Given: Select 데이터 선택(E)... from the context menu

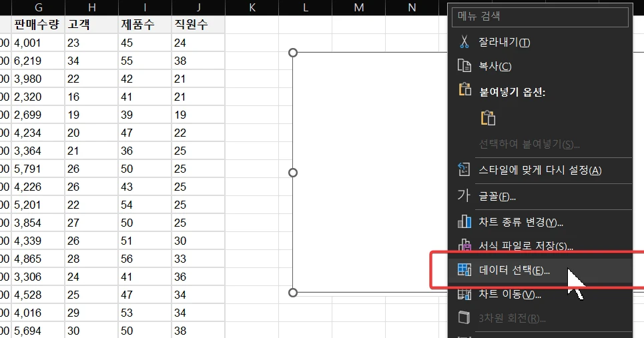Looking at the screenshot, I should pyautogui.click(x=514, y=270).
